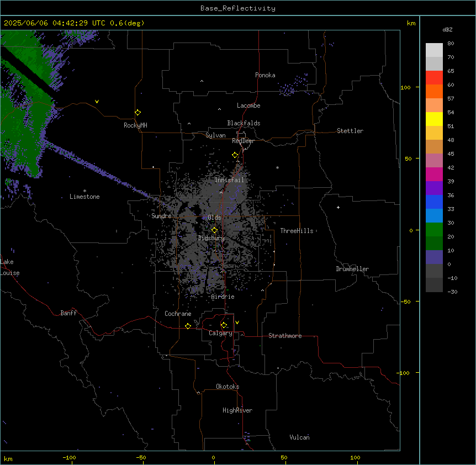This screenshot has height=465, width=476.
Task: Click the Base_Reflectivity title
Action: click(x=238, y=8)
